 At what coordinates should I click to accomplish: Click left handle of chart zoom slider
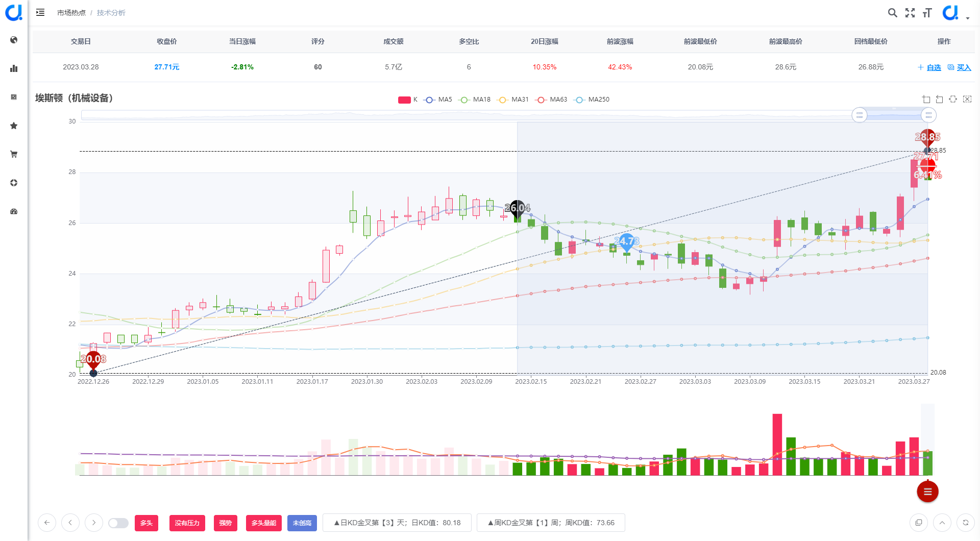click(x=860, y=115)
